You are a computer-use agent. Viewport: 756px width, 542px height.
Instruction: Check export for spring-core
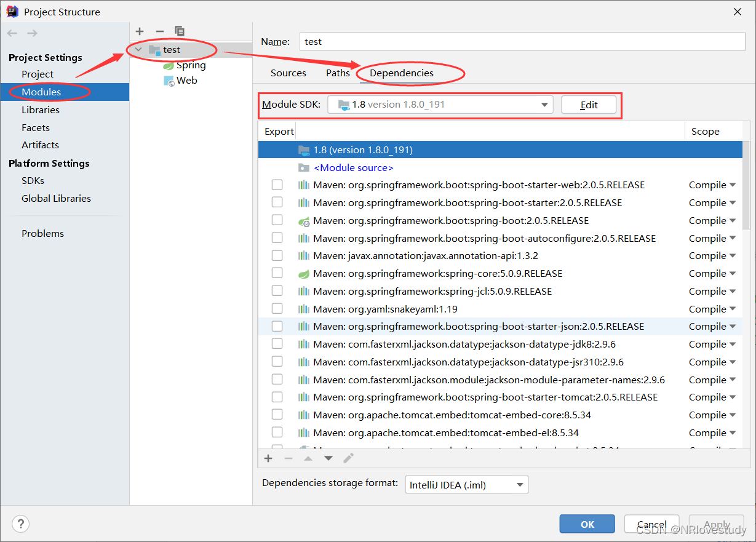click(x=277, y=273)
